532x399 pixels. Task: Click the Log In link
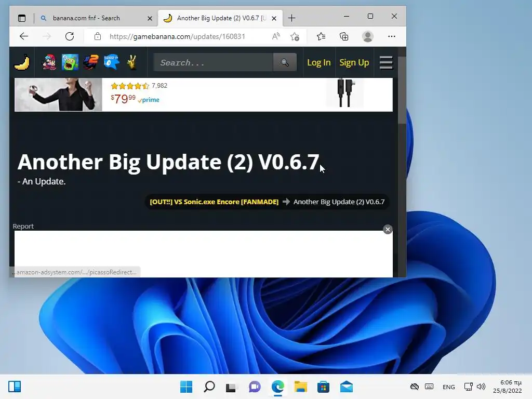tap(318, 62)
